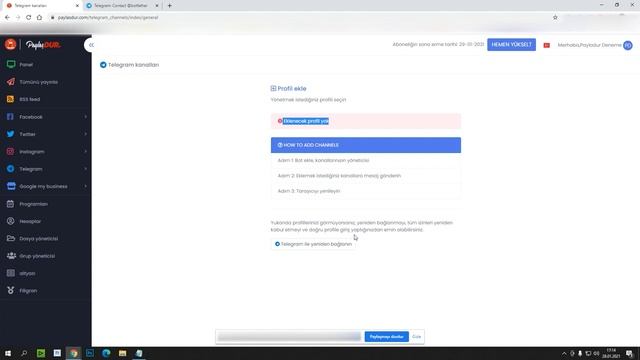Click the plus icon next to Profil ekle
The height and width of the screenshot is (360, 640).
273,88
